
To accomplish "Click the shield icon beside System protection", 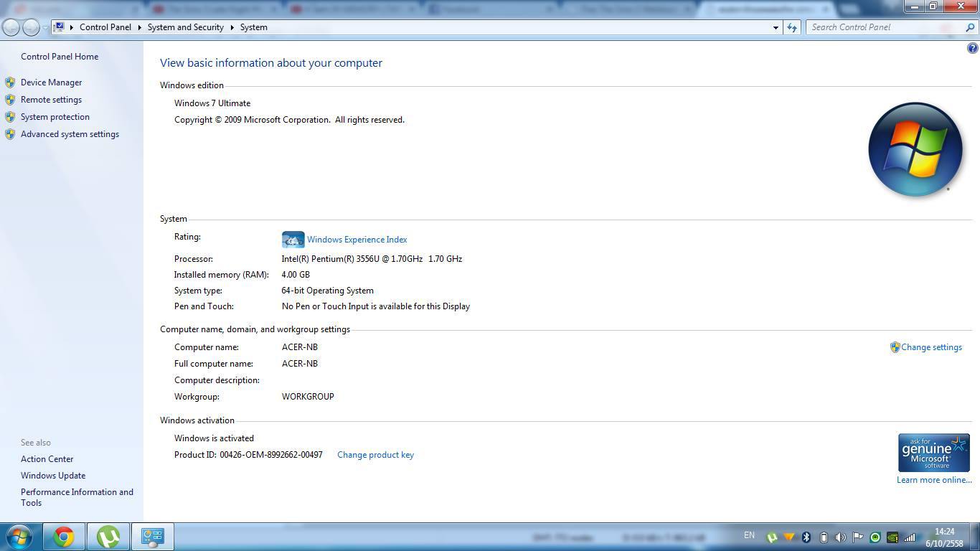I will click(x=10, y=117).
